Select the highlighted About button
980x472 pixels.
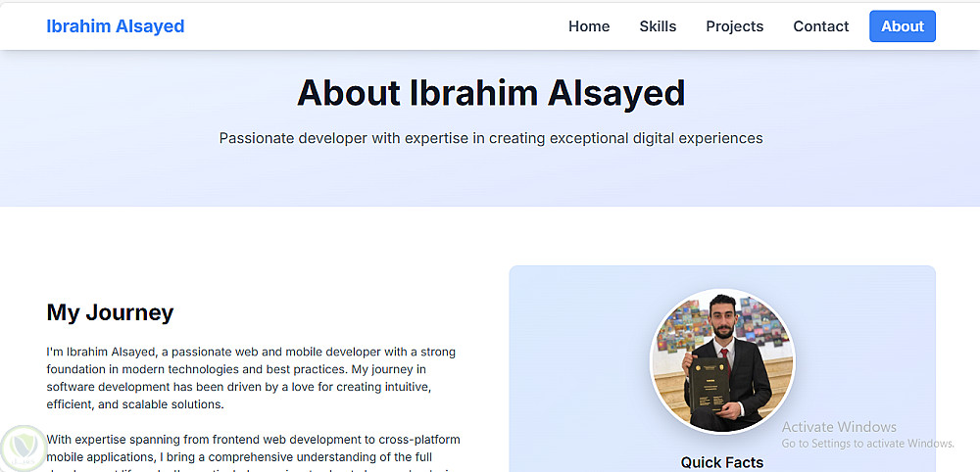[903, 26]
